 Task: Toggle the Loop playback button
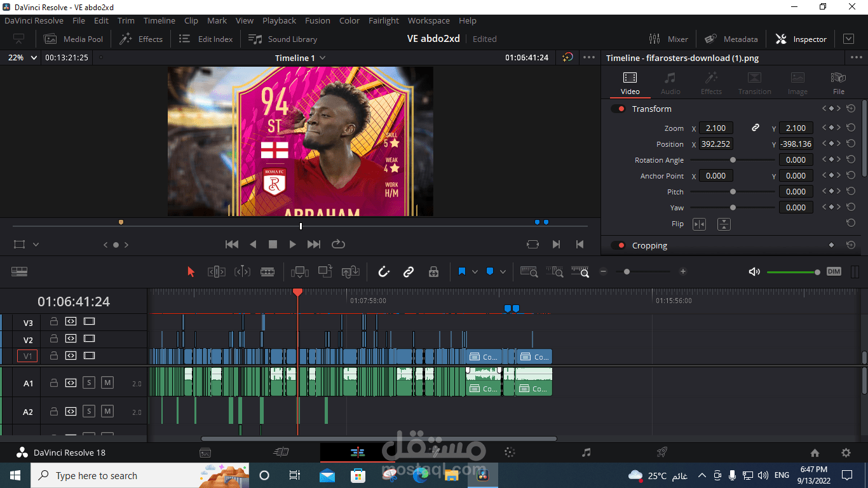338,244
